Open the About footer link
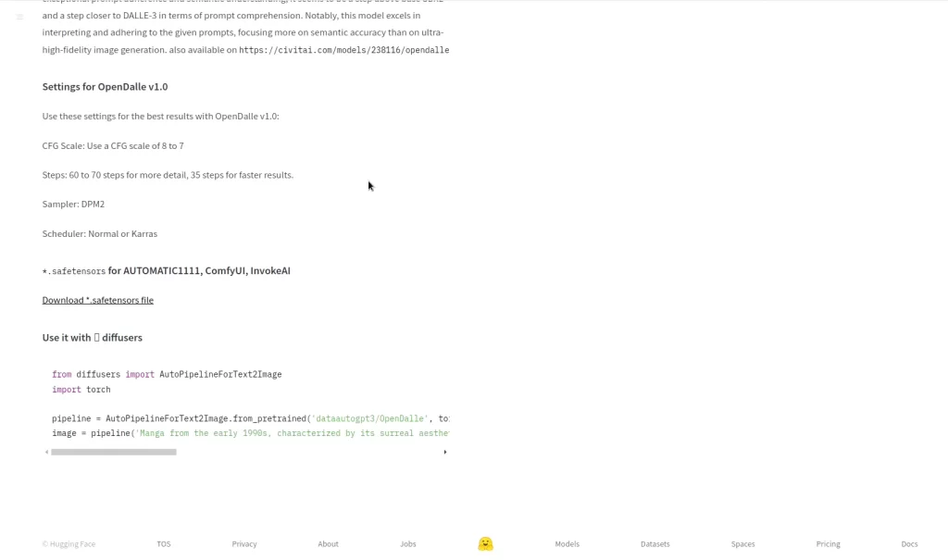 [328, 544]
